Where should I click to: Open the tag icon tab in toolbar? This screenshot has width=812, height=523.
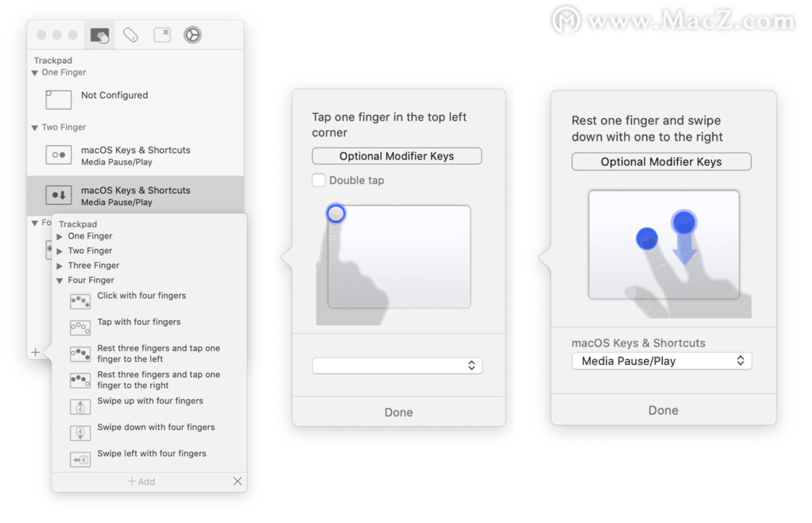click(130, 36)
